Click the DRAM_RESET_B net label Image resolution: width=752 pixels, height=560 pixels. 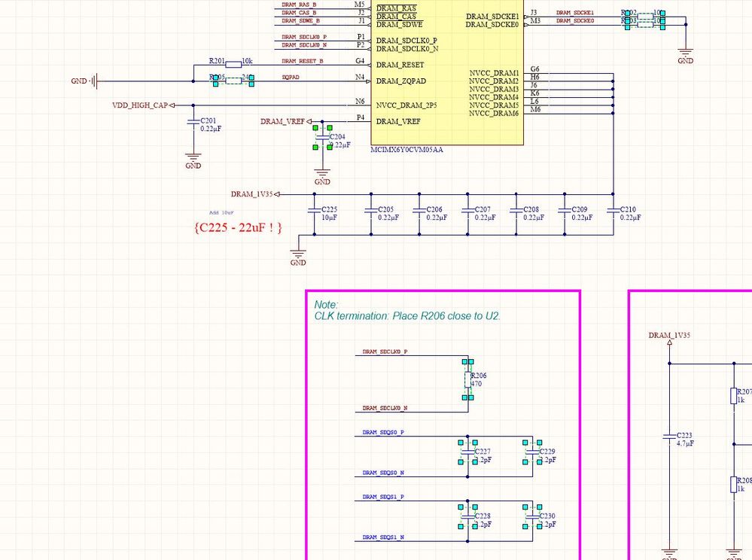(302, 61)
